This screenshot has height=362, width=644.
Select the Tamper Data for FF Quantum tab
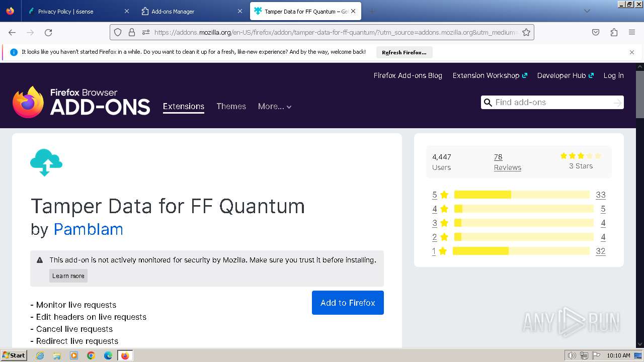click(x=305, y=11)
